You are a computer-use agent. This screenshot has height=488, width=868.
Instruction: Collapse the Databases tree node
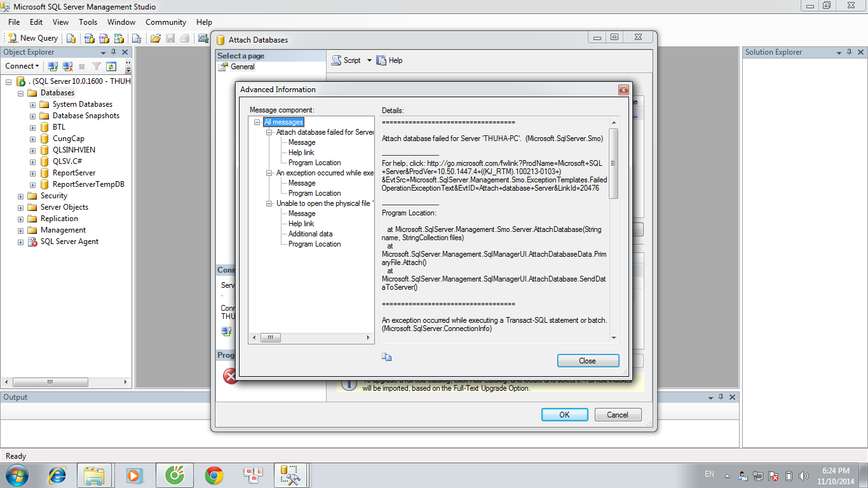tap(21, 92)
